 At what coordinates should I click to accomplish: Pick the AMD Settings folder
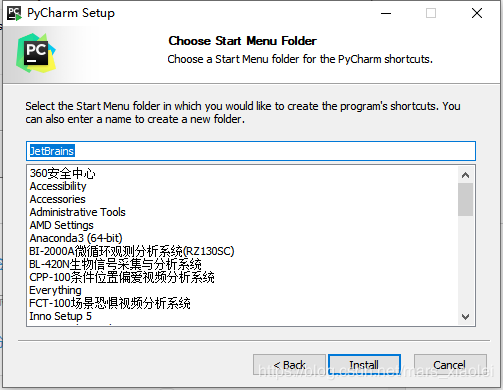pyautogui.click(x=62, y=225)
